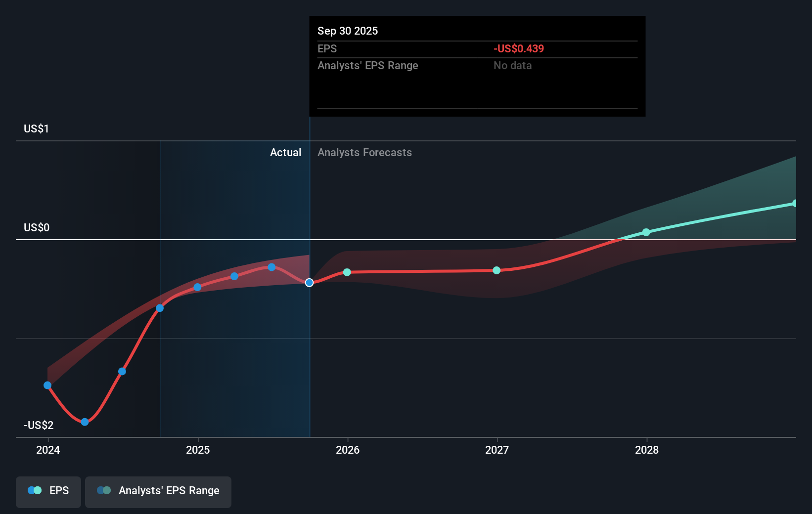Toggle the EPS legend button
This screenshot has height=514, width=812.
click(48, 492)
